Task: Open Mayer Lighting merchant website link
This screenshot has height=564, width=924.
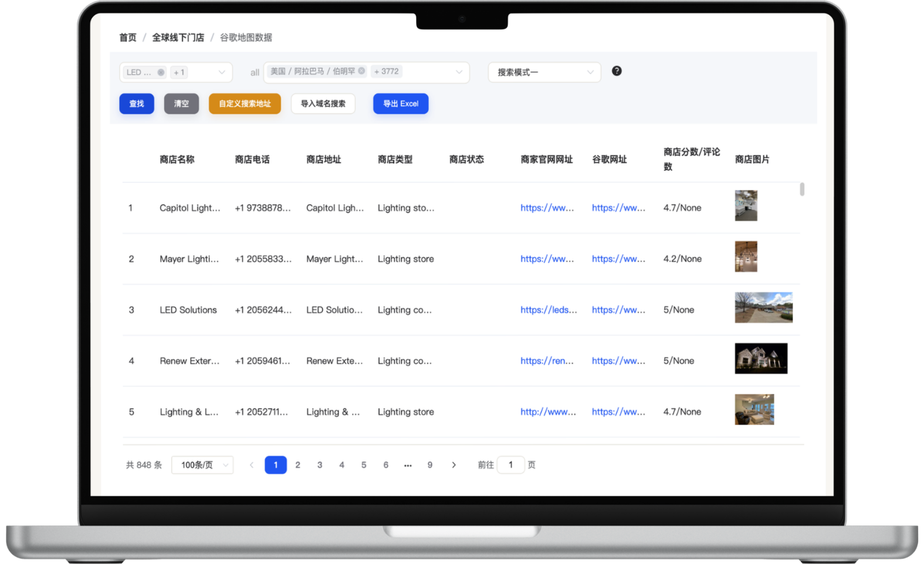Action: (547, 259)
